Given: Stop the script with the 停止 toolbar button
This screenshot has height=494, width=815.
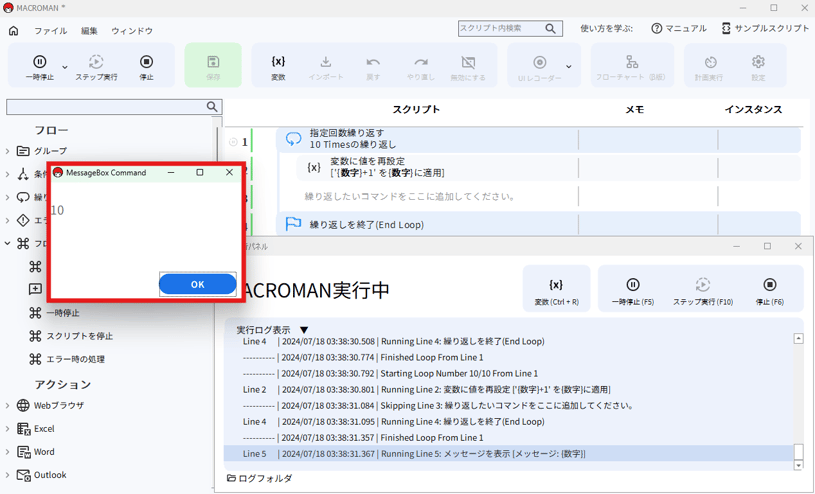Looking at the screenshot, I should (x=146, y=68).
